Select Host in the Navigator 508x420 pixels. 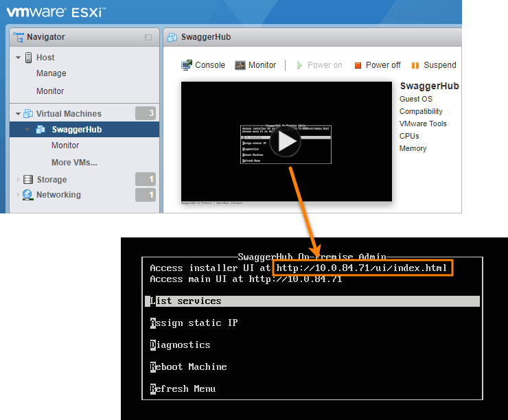(x=45, y=58)
